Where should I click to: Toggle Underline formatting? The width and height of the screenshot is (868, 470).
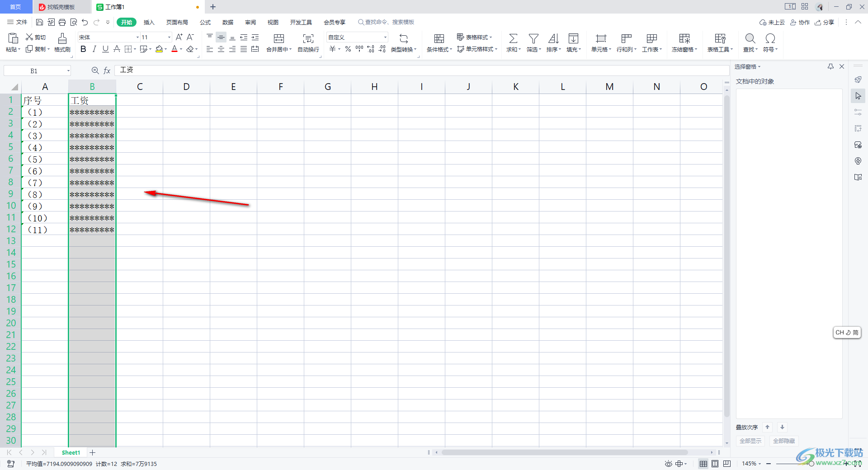105,49
